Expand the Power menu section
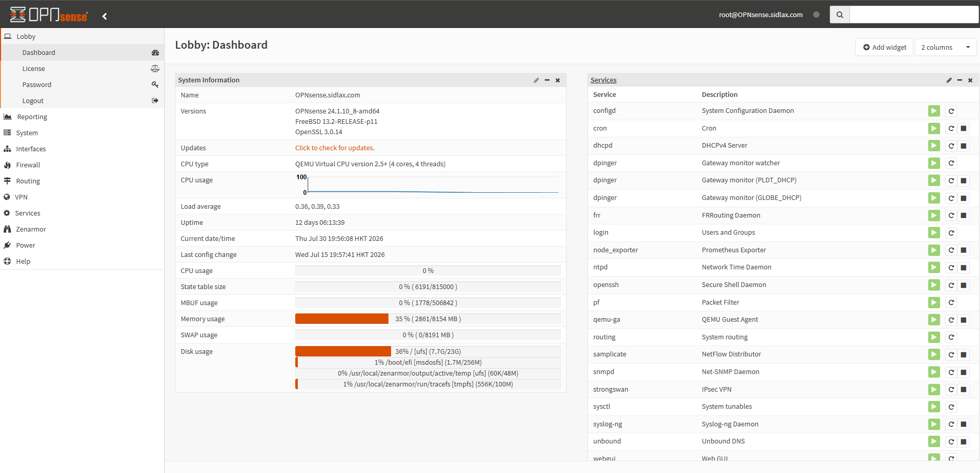980x473 pixels. tap(82, 245)
